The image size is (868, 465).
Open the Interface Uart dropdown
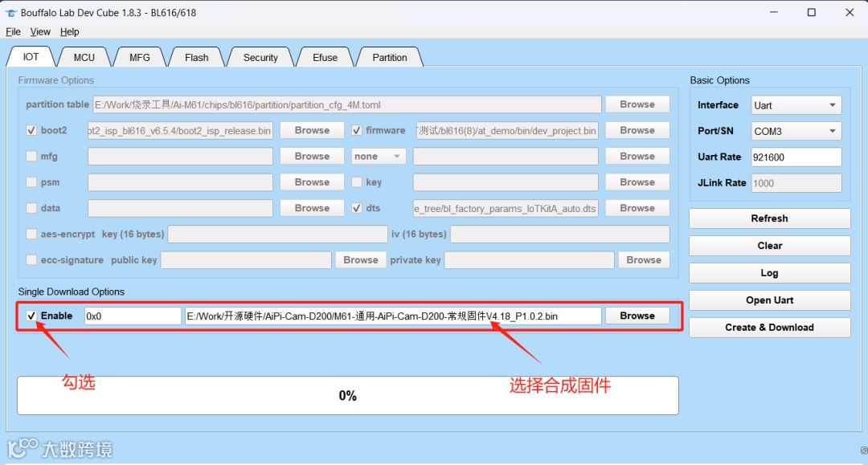(x=796, y=105)
